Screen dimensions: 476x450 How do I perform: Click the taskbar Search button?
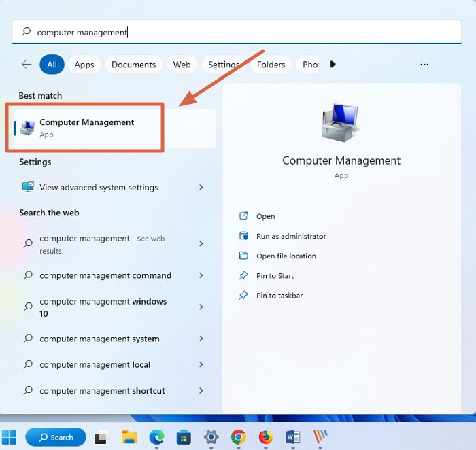tap(56, 437)
